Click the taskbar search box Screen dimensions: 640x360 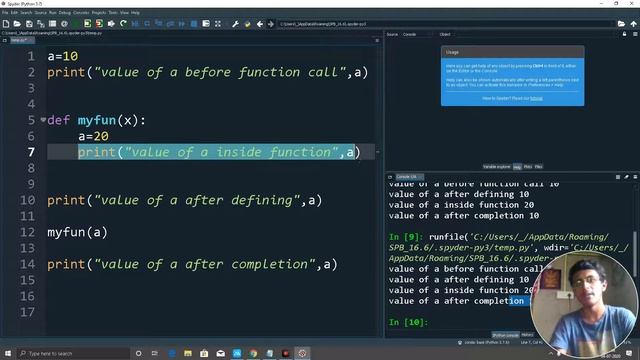pyautogui.click(x=73, y=353)
